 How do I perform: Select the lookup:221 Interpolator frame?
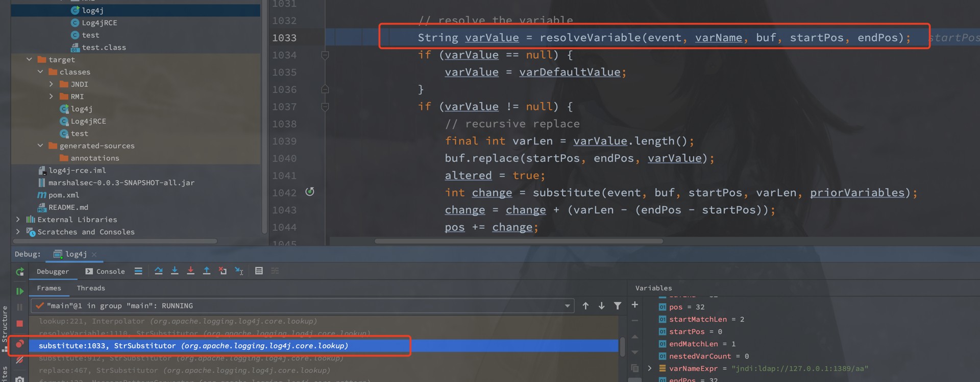tap(324, 321)
